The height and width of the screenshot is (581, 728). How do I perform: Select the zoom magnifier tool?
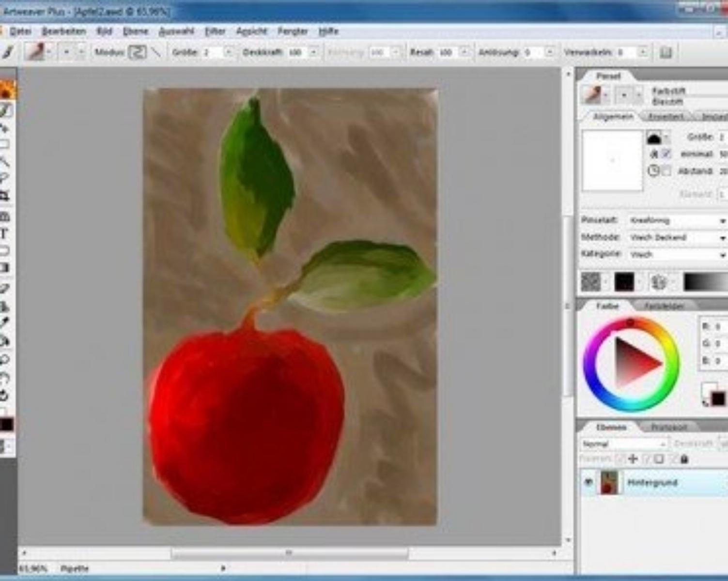tap(4, 359)
